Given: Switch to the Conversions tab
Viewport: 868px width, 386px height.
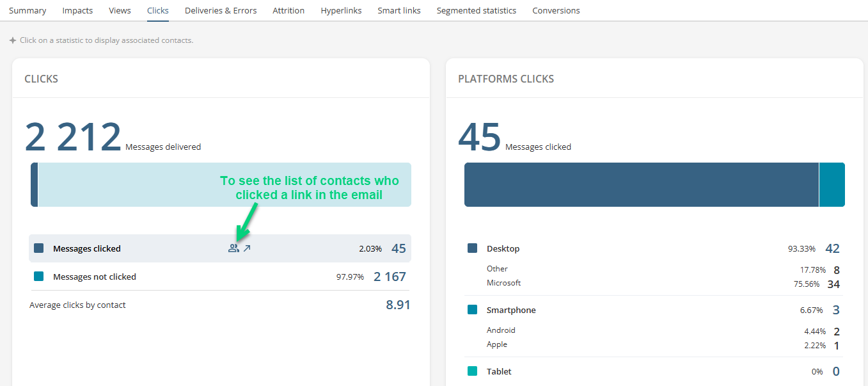Looking at the screenshot, I should (556, 10).
